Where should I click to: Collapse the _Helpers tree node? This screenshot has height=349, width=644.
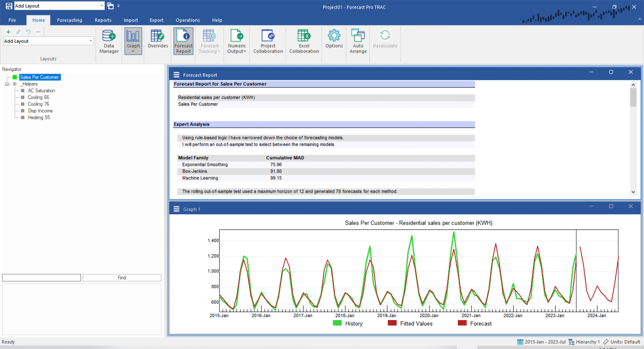pyautogui.click(x=7, y=84)
